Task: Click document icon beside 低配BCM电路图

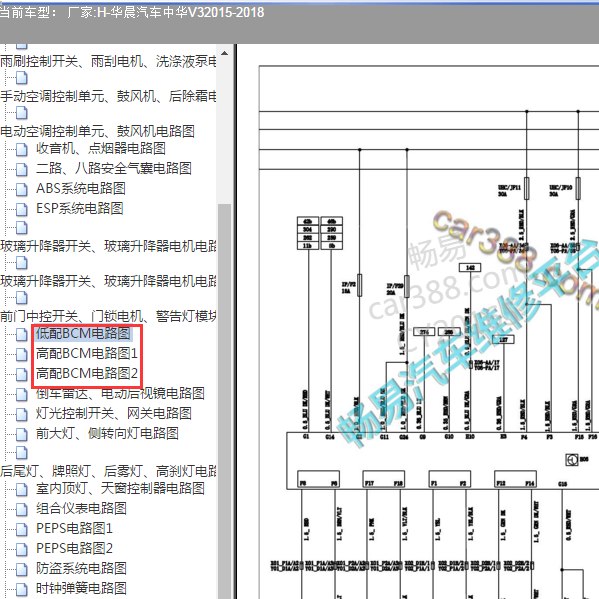Action: tap(22, 334)
